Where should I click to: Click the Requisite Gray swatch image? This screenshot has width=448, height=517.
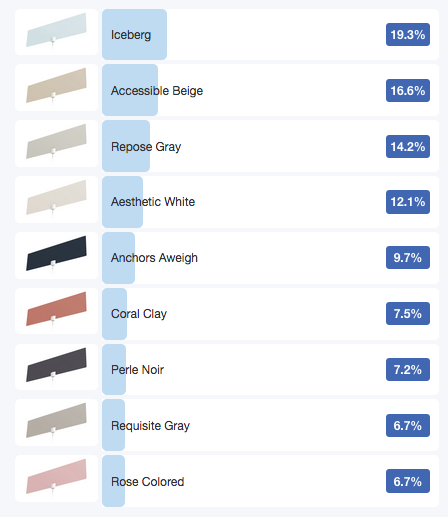click(56, 422)
